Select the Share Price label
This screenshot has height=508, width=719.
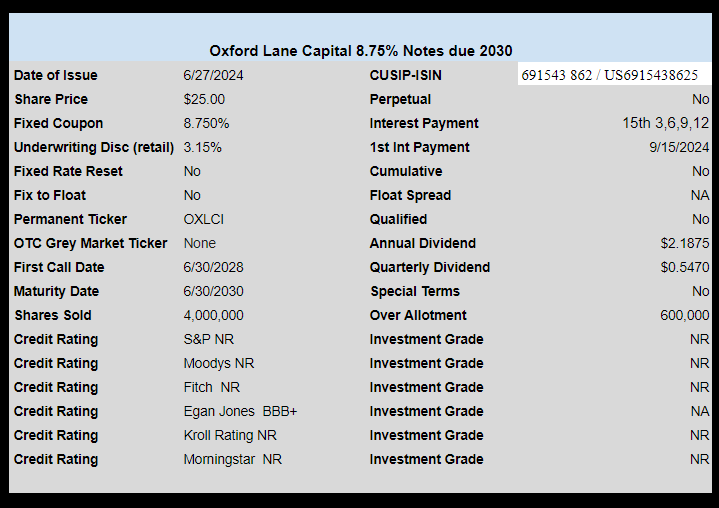coord(51,99)
